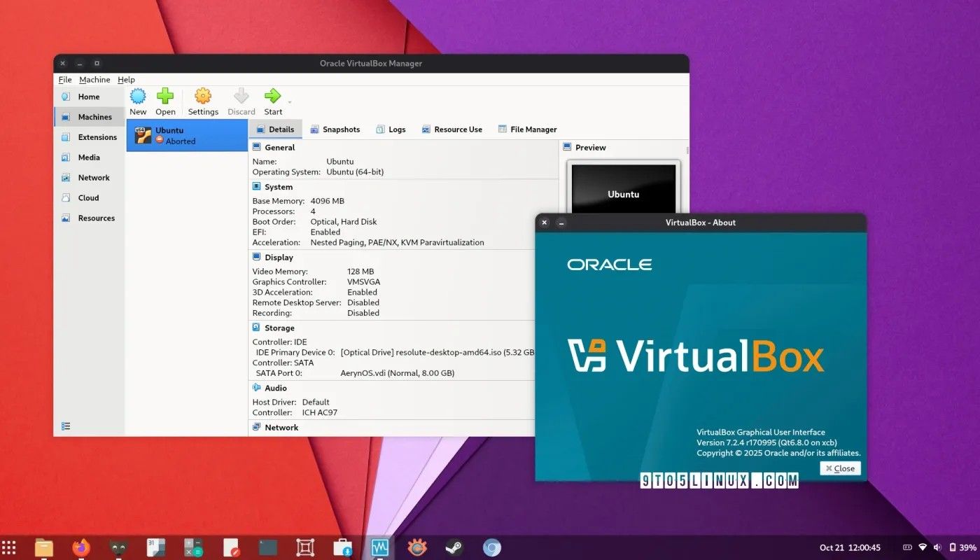This screenshot has width=980, height=560.
Task: Select the Ubuntu VM in the list
Action: coord(187,134)
